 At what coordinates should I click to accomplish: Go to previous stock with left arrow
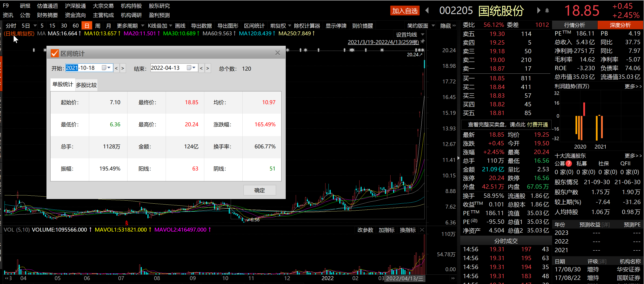pos(427,10)
